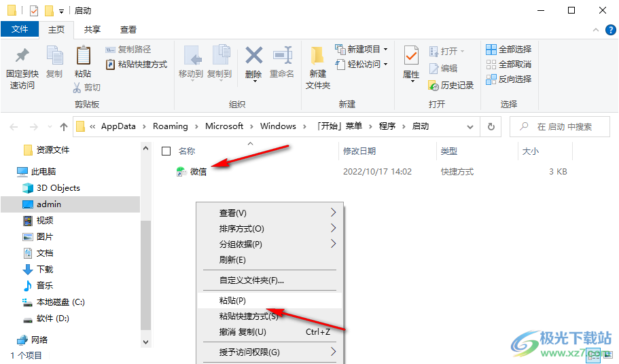Select Home (主页) ribbon tab

[x=56, y=30]
